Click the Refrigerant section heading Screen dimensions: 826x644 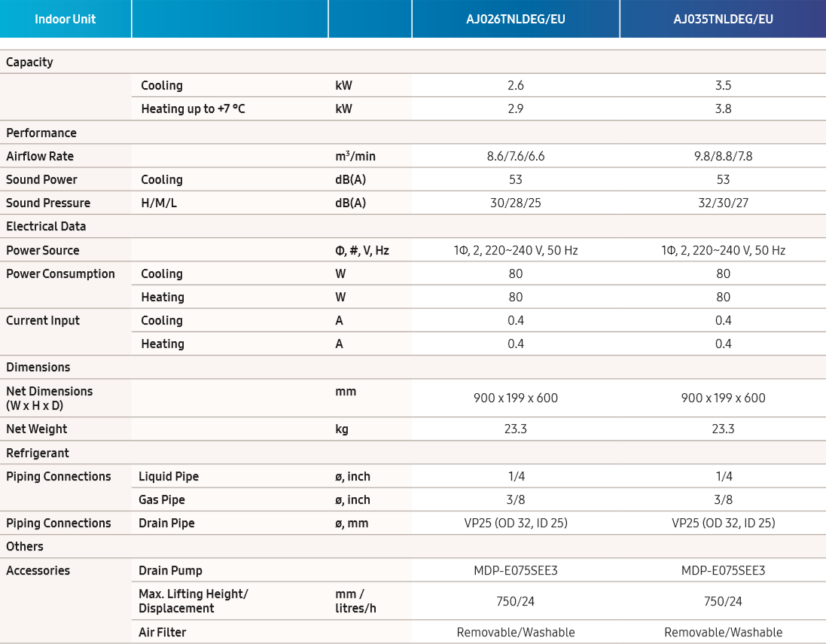click(x=38, y=453)
